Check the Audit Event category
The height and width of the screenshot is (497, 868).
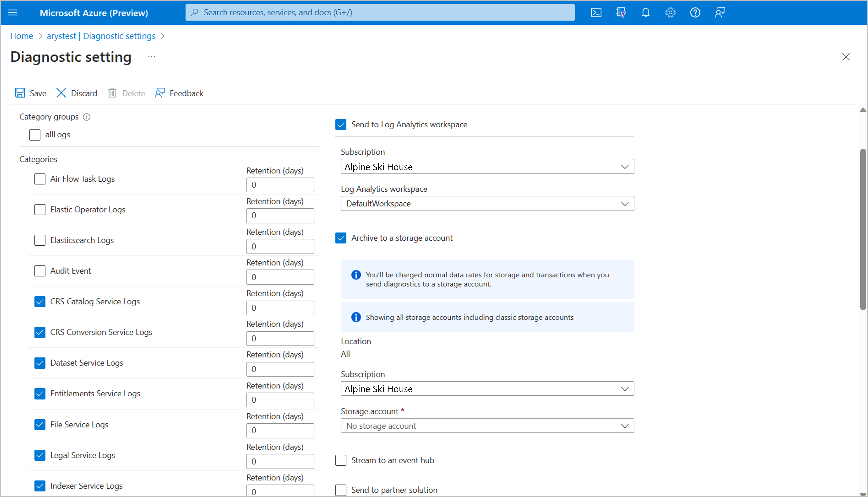click(x=40, y=271)
